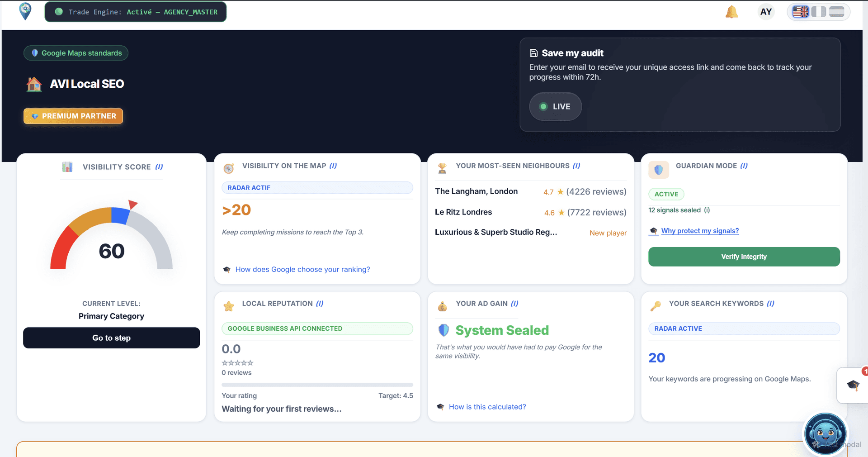Click the key icon for Your Search Keywords

(656, 306)
